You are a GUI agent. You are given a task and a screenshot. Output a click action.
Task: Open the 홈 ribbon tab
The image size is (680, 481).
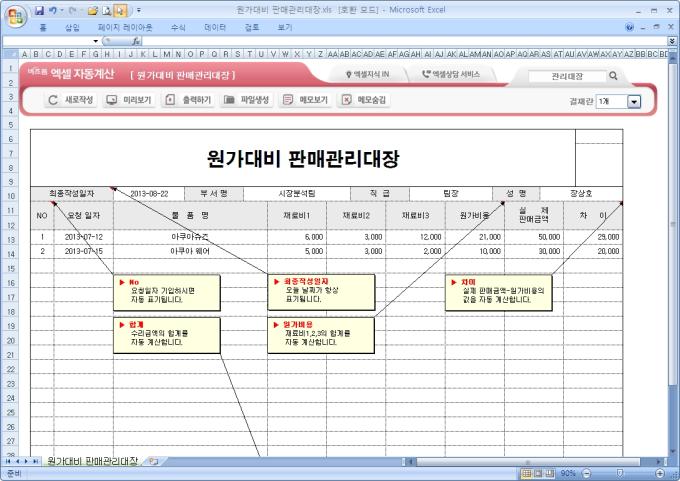pos(42,27)
